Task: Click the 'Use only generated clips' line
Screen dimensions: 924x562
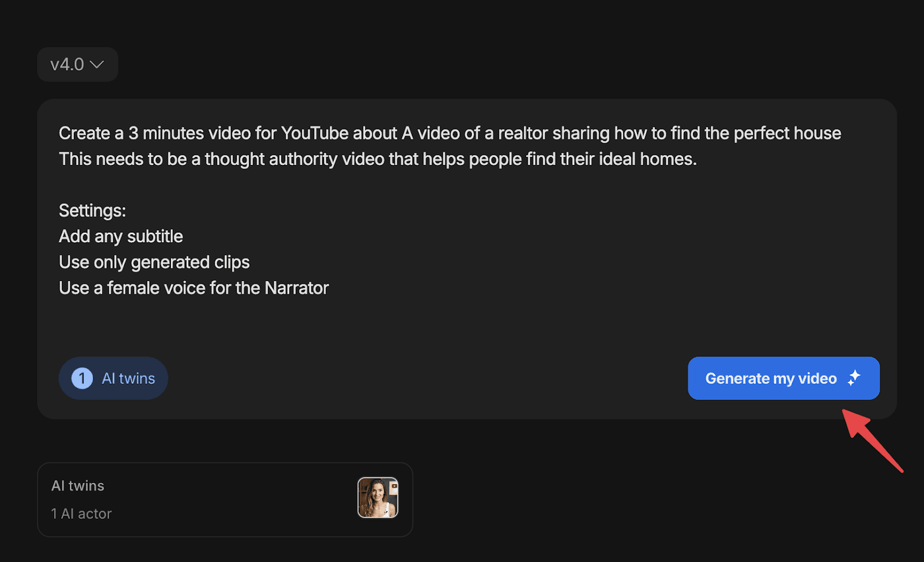Action: point(154,262)
